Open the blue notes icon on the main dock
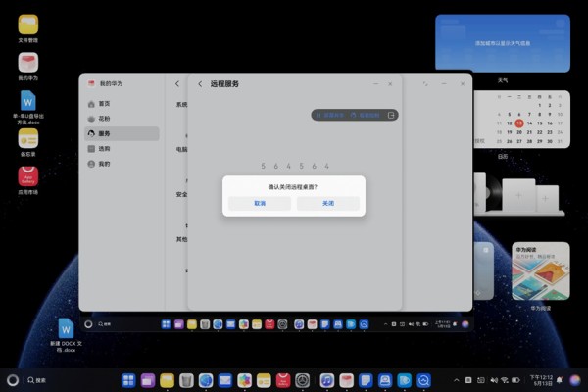 click(366, 381)
